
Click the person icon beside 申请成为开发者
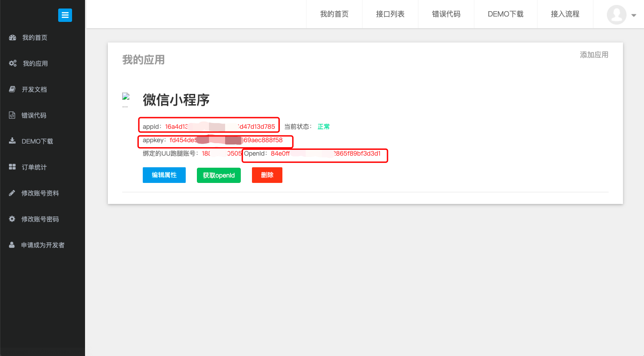point(12,245)
